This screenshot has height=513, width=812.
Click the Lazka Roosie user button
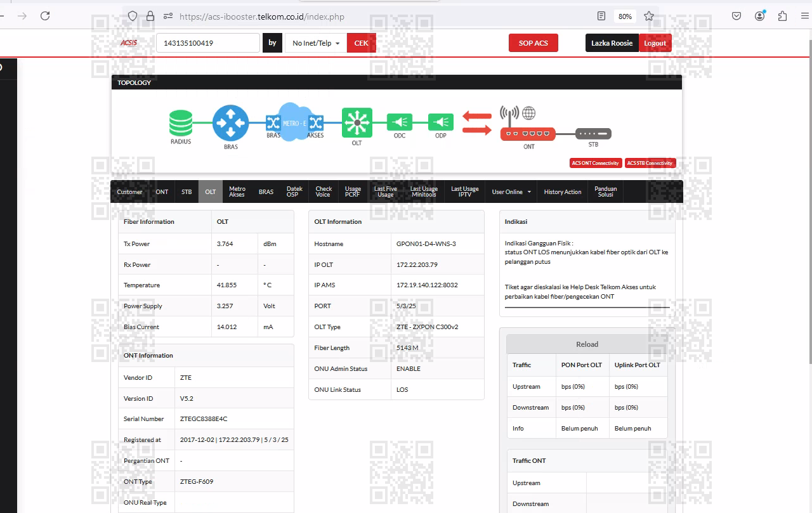[612, 43]
